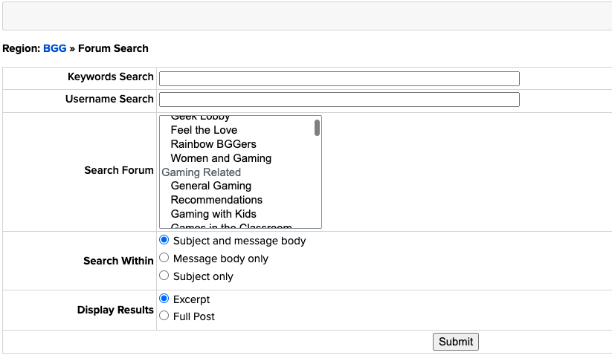Select Excerpt display results option
This screenshot has width=612, height=364.
click(x=164, y=299)
